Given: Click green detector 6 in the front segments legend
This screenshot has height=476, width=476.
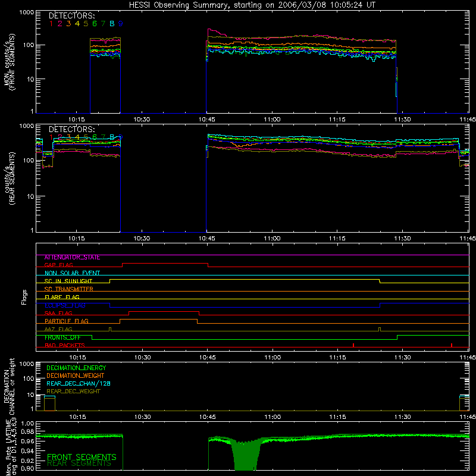Looking at the screenshot, I should pos(95,24).
